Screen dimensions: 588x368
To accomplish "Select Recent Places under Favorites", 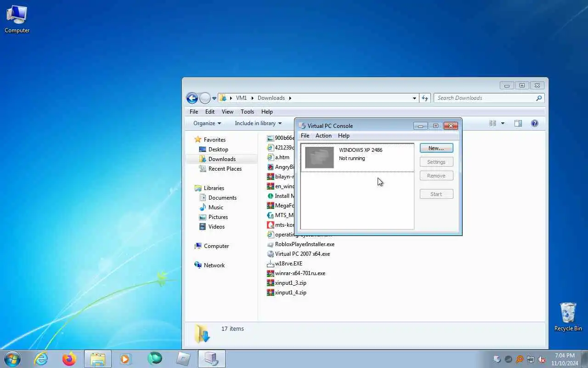I will point(225,169).
